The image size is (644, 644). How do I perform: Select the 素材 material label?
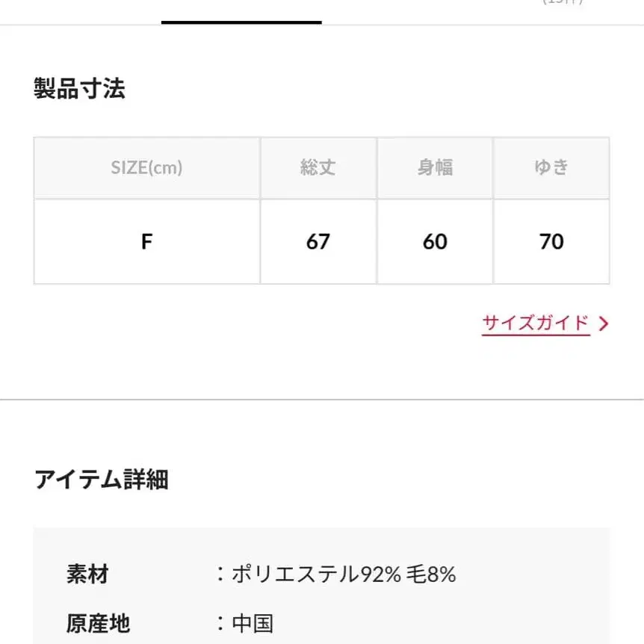[x=86, y=575]
